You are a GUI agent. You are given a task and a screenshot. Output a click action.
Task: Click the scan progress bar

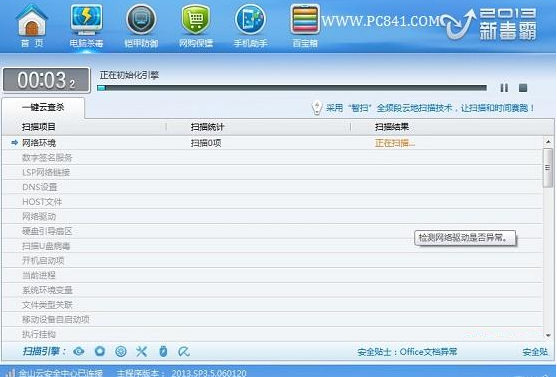click(292, 88)
